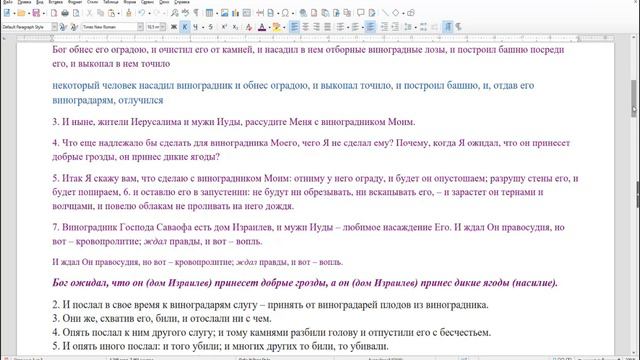Screen dimensions: 640x360
Task: Click the Insert Comment speech bubble icon
Action: tap(361, 13)
